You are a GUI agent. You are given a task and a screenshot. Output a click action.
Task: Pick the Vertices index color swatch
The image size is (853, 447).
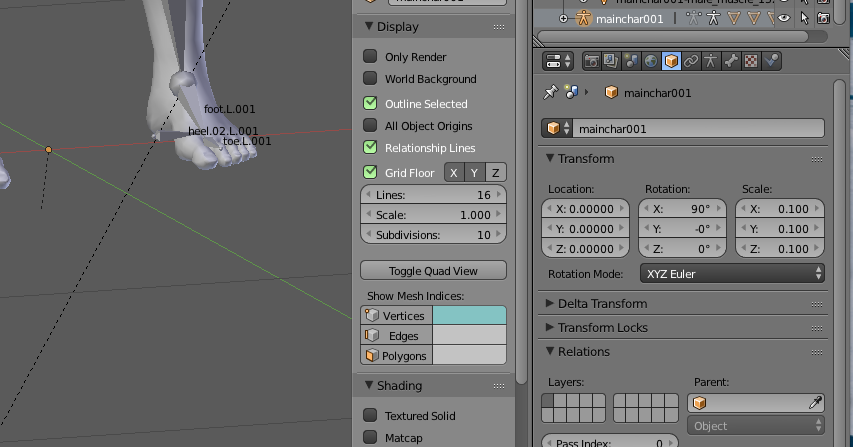(469, 315)
